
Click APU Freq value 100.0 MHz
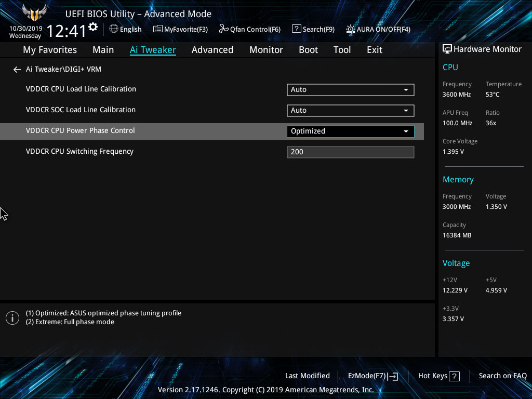pyautogui.click(x=457, y=123)
